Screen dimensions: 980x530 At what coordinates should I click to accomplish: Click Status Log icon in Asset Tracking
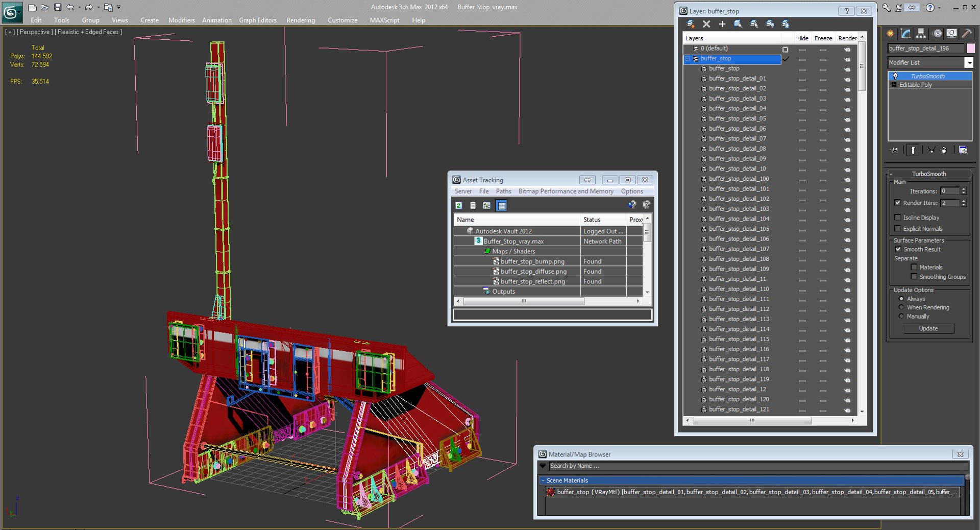tap(473, 205)
